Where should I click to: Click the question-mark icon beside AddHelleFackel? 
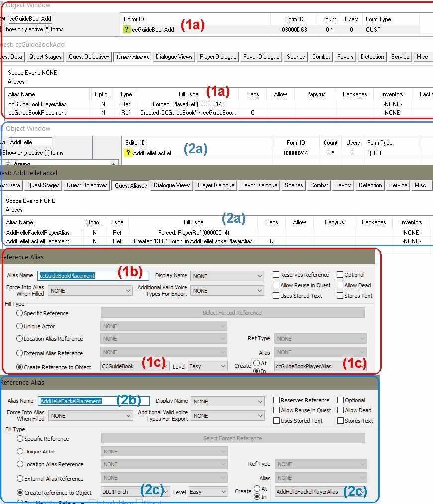128,153
